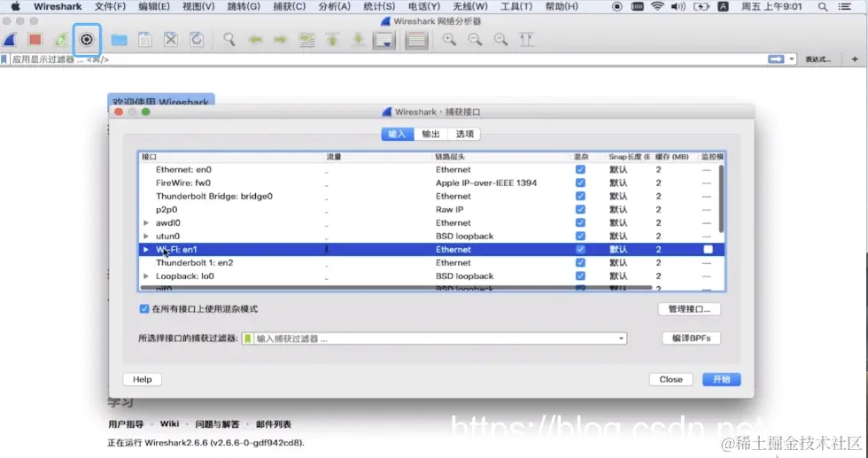
Task: Add a filter button plus icon
Action: [x=855, y=59]
